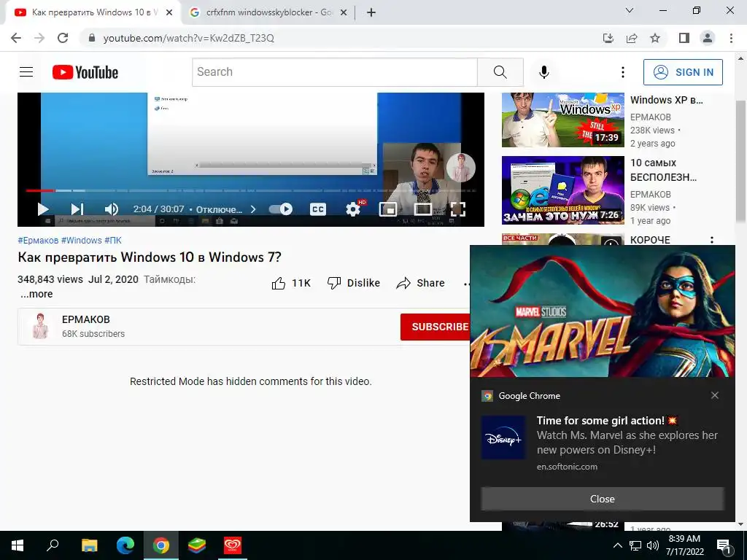Enable theater mode
This screenshot has width=747, height=560.
click(x=422, y=209)
